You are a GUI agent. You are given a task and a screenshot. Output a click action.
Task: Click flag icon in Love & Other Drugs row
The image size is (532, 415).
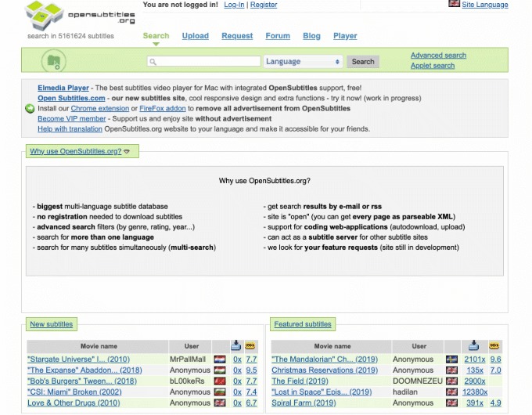pos(220,402)
